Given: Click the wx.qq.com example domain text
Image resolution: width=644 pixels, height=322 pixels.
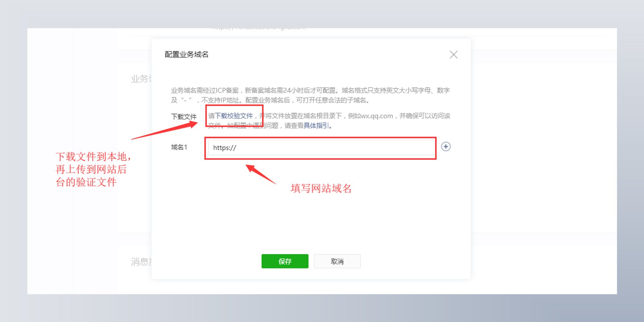Looking at the screenshot, I should click(x=377, y=116).
